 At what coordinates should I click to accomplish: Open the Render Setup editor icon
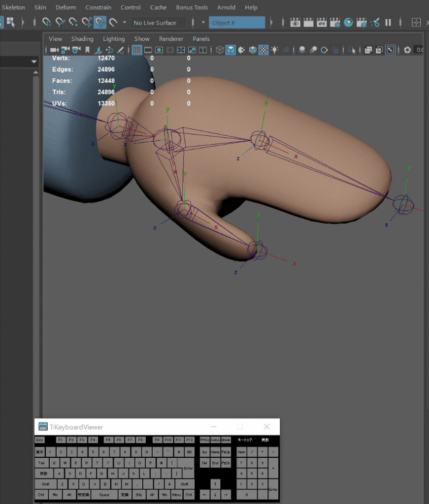click(x=362, y=22)
